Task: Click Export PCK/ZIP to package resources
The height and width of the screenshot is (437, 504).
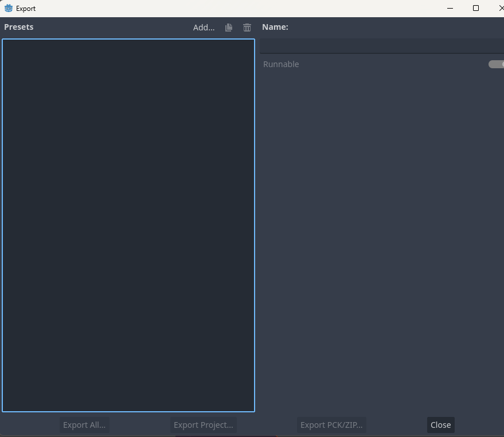Action: pos(331,424)
